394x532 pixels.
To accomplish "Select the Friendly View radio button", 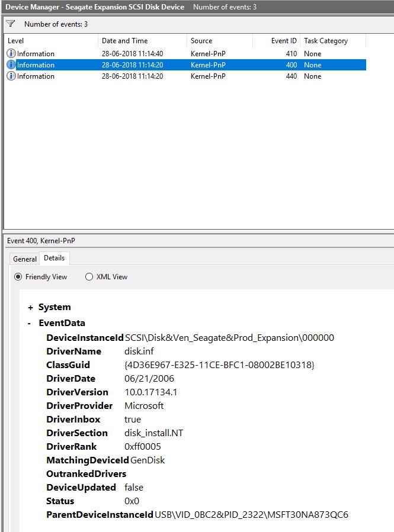I will click(18, 277).
